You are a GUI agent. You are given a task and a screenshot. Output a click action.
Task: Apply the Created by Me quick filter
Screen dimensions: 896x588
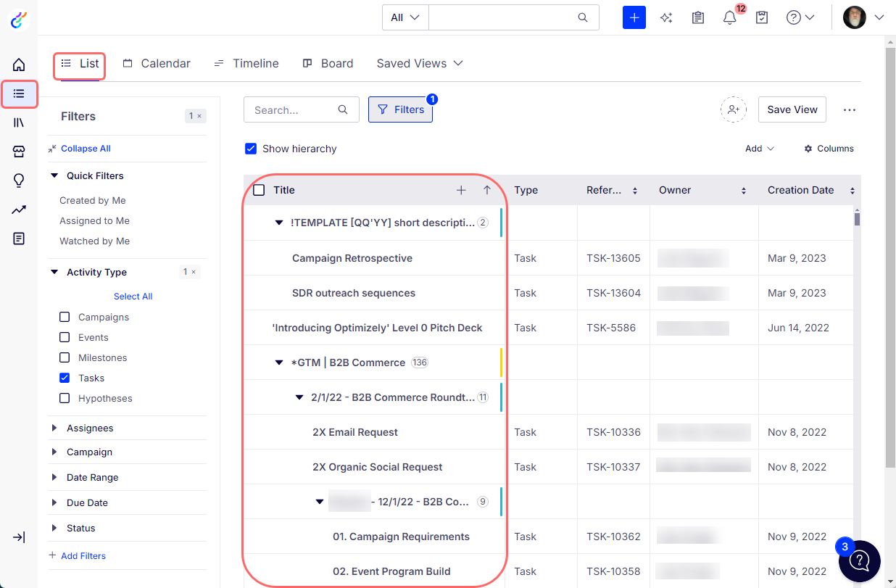(93, 201)
